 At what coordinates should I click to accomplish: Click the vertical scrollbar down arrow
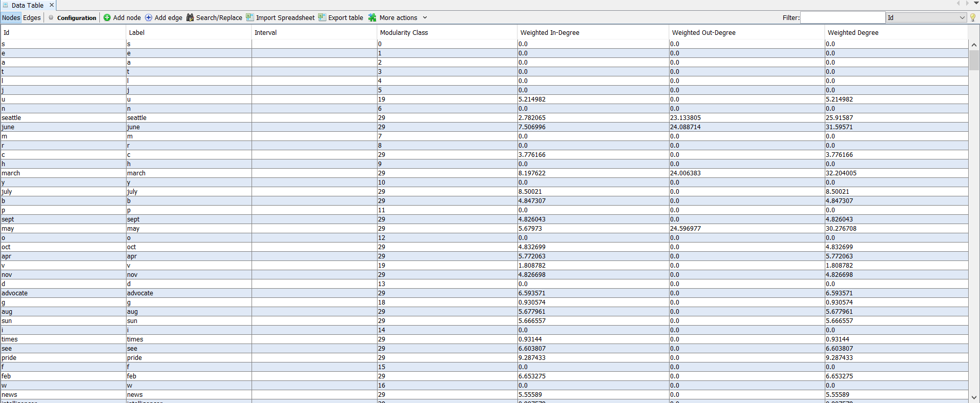[x=974, y=397]
